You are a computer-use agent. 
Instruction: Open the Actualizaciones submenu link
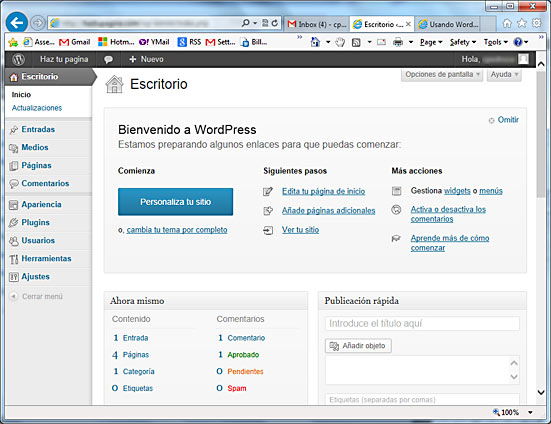37,108
